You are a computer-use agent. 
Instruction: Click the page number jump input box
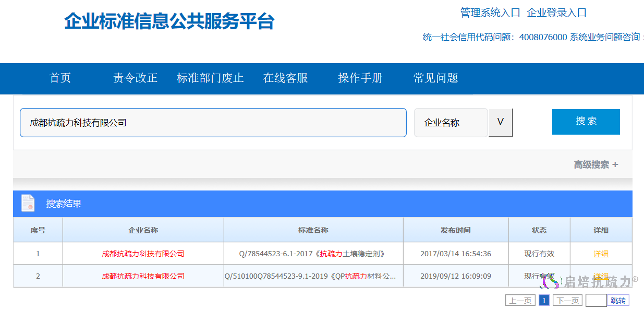pyautogui.click(x=596, y=301)
